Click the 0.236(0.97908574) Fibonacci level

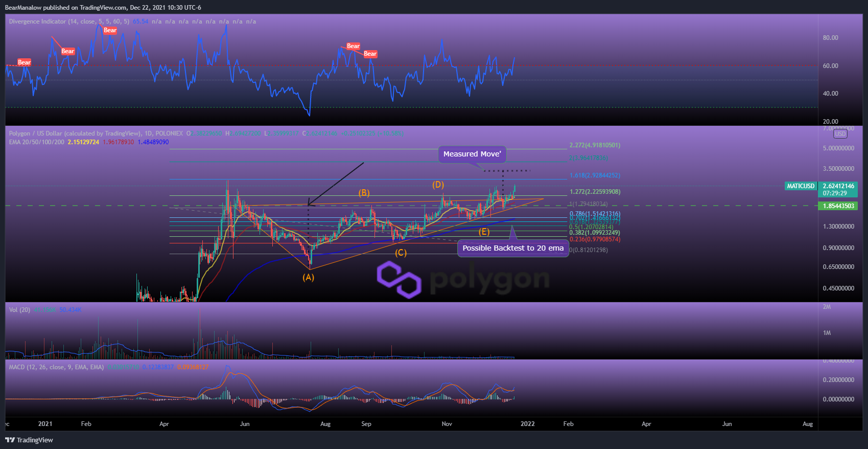(x=595, y=239)
